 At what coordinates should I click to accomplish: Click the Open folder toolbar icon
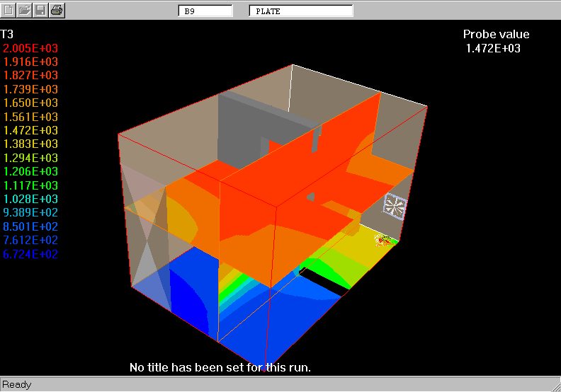(x=25, y=11)
